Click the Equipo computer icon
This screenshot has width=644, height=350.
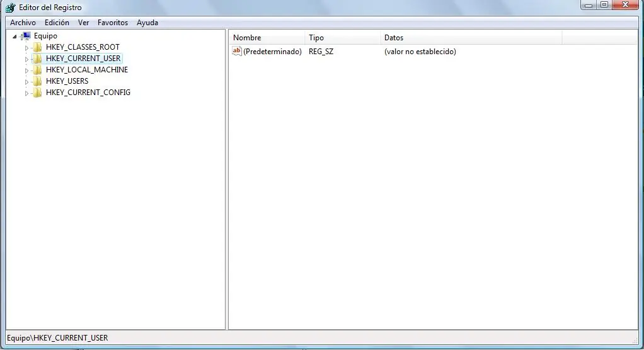(x=26, y=36)
